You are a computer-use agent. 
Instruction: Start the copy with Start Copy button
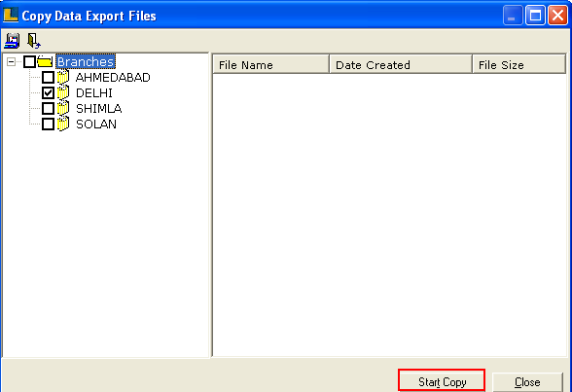(442, 381)
